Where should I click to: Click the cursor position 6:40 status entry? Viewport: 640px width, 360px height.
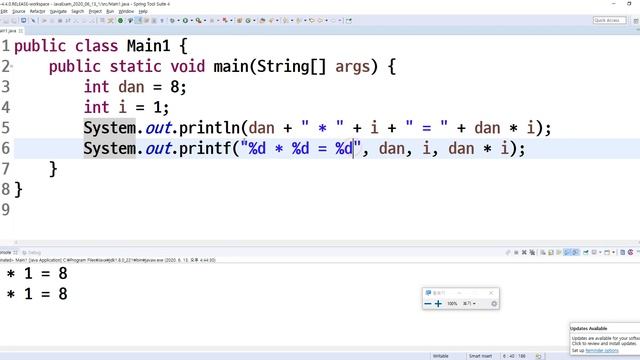[515, 356]
